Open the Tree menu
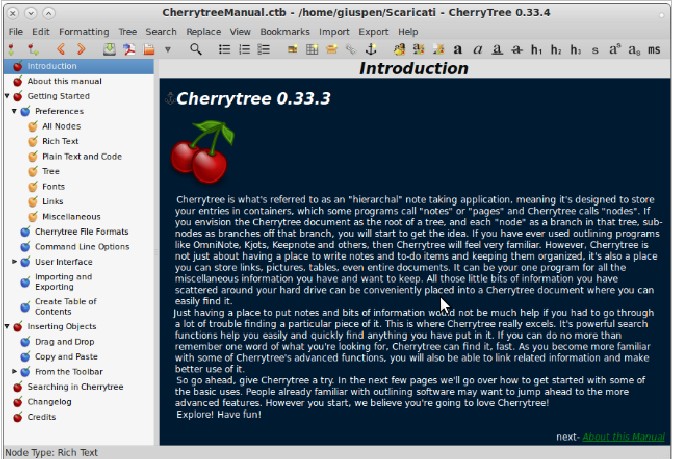 pos(127,32)
